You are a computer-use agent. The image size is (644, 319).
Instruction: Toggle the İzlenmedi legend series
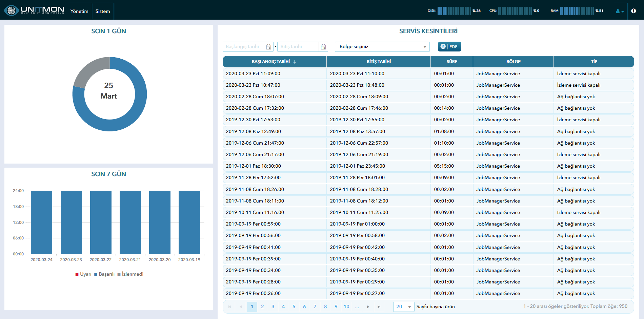(130, 274)
